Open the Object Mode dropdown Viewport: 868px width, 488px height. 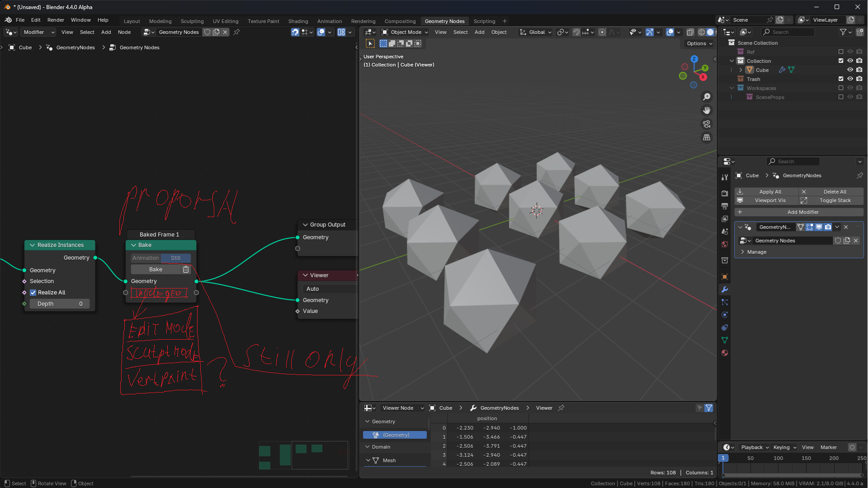pos(404,32)
